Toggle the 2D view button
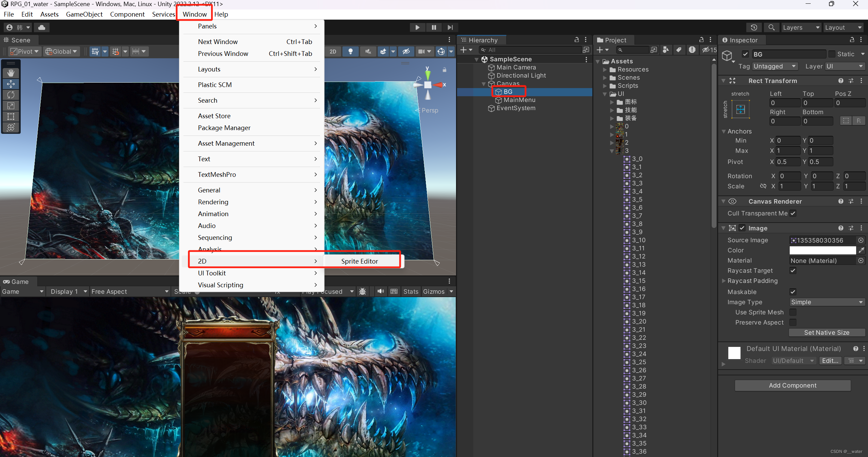The image size is (868, 457). tap(333, 51)
